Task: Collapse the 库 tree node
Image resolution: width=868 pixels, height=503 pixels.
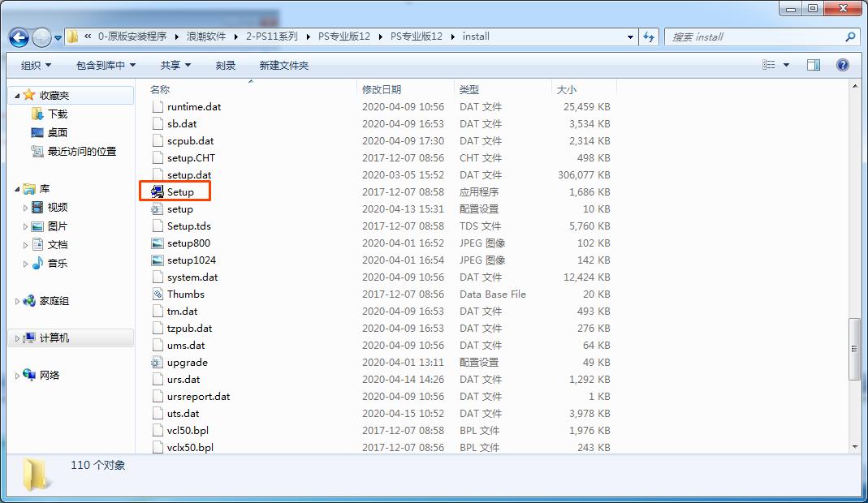Action: [x=17, y=189]
